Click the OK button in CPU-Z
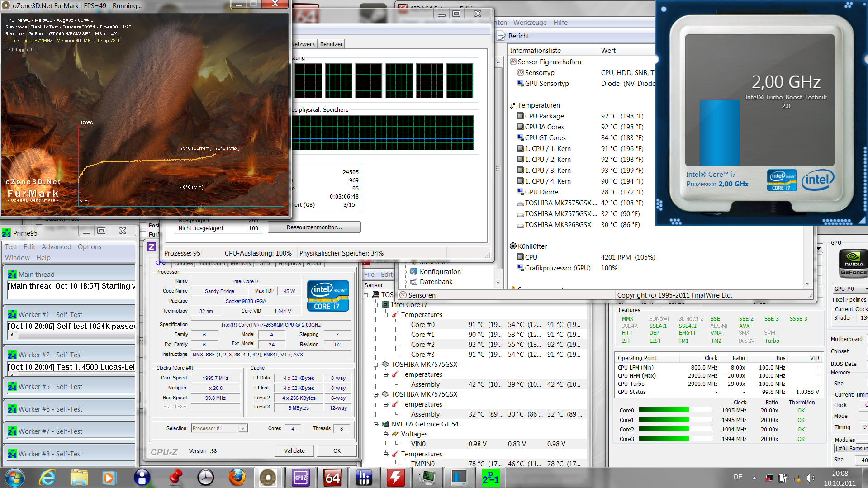Viewport: 868px width, 488px height. point(337,451)
